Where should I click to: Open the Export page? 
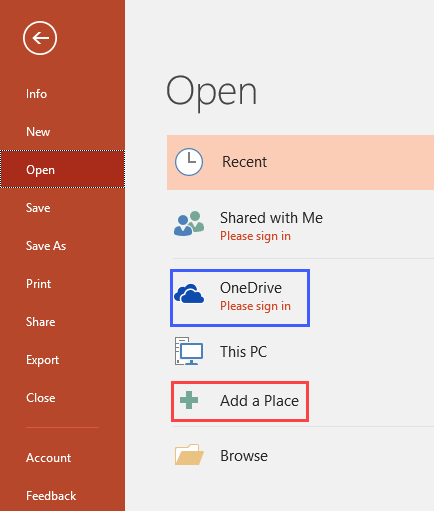click(43, 360)
